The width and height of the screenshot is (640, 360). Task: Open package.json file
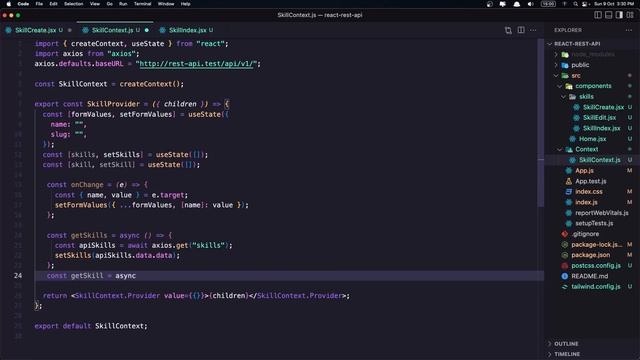(591, 255)
